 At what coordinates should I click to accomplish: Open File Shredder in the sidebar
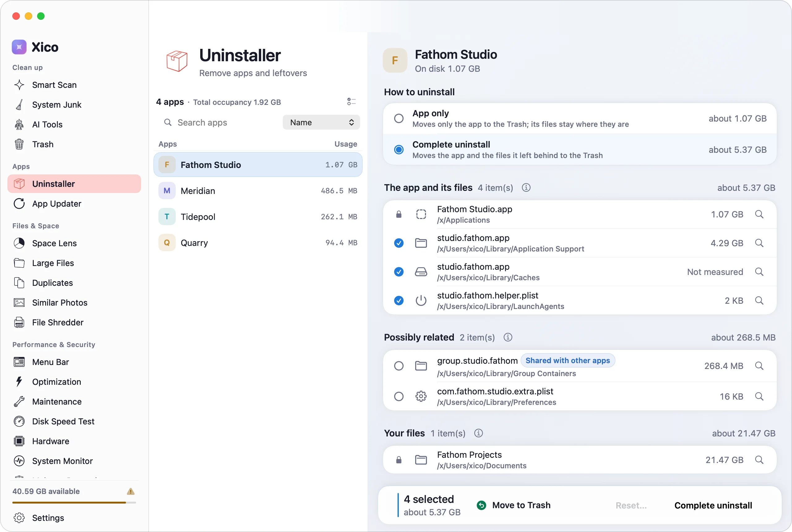[74, 322]
